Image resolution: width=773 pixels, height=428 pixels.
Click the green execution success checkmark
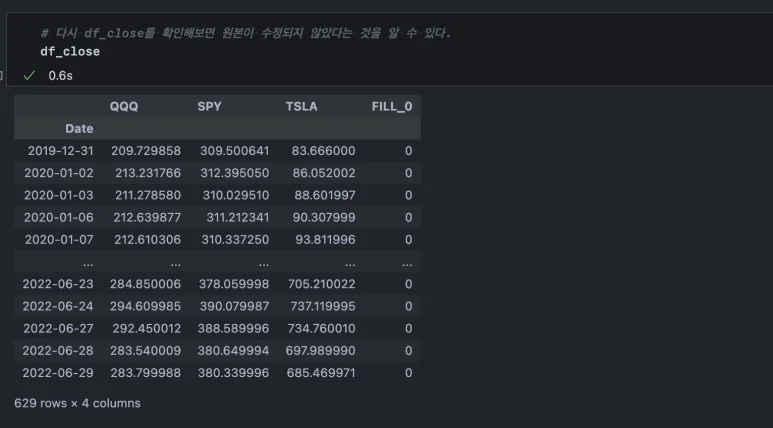tap(29, 75)
